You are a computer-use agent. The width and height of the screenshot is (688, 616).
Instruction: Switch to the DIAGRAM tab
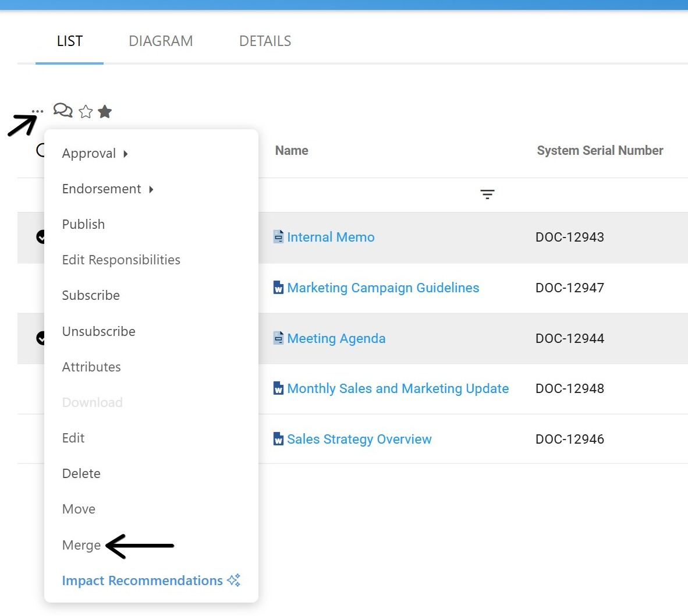(x=161, y=41)
